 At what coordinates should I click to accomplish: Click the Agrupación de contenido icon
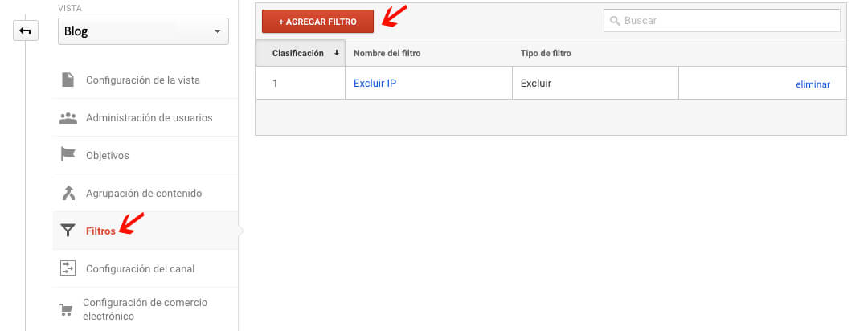coord(68,193)
